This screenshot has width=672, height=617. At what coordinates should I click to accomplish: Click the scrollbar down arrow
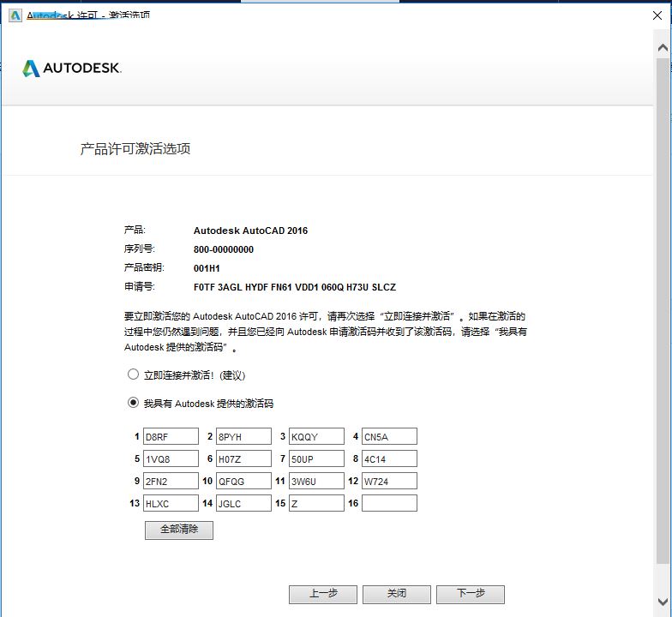(x=663, y=602)
